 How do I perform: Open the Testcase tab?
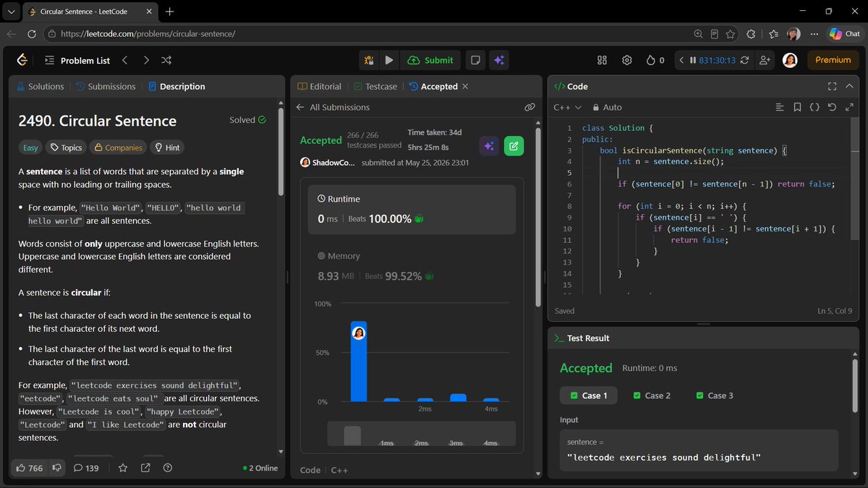(x=375, y=86)
